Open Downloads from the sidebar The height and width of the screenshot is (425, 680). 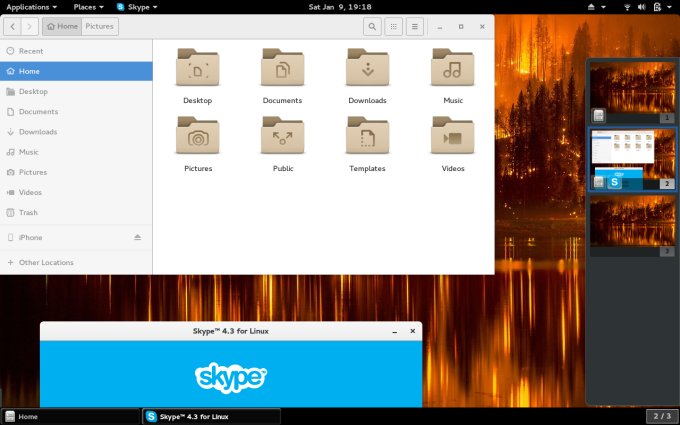76,132
